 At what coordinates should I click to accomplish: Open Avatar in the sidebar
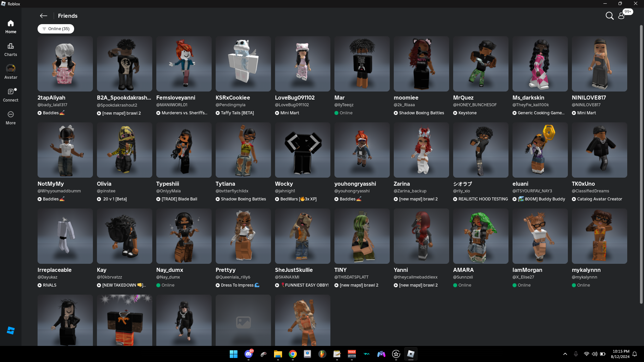pyautogui.click(x=11, y=72)
